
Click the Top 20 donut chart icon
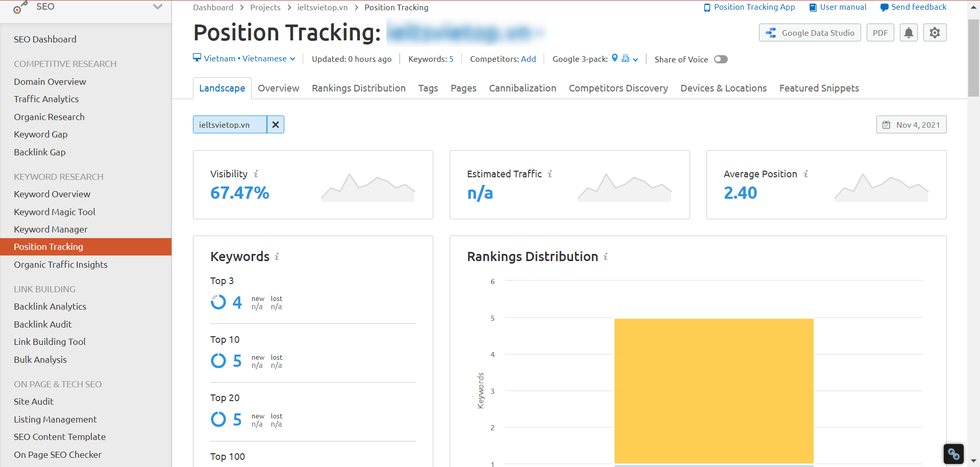[218, 419]
